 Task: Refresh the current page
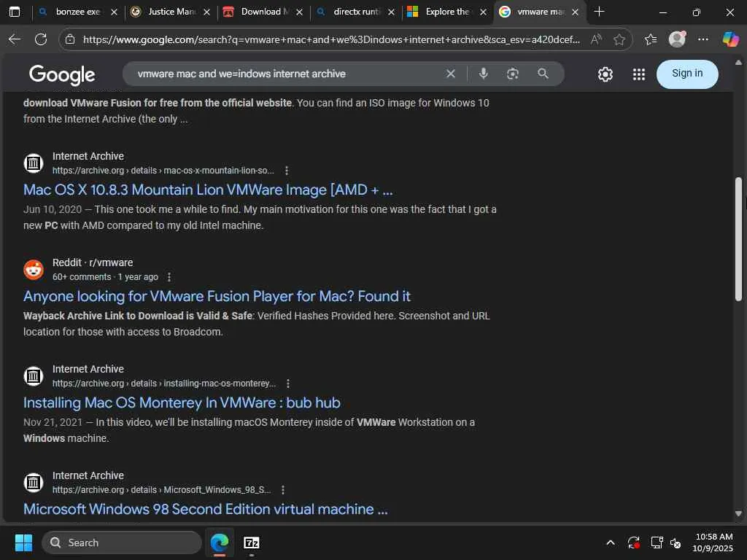(x=41, y=39)
